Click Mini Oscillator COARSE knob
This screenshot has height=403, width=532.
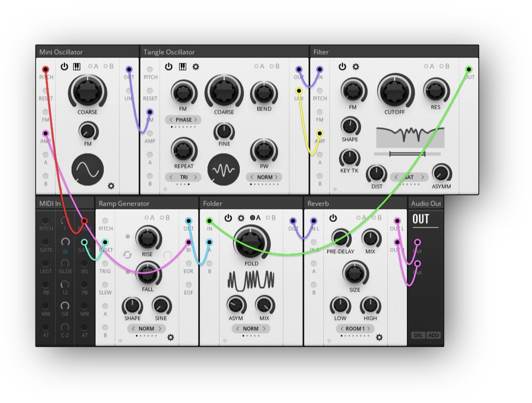87,92
